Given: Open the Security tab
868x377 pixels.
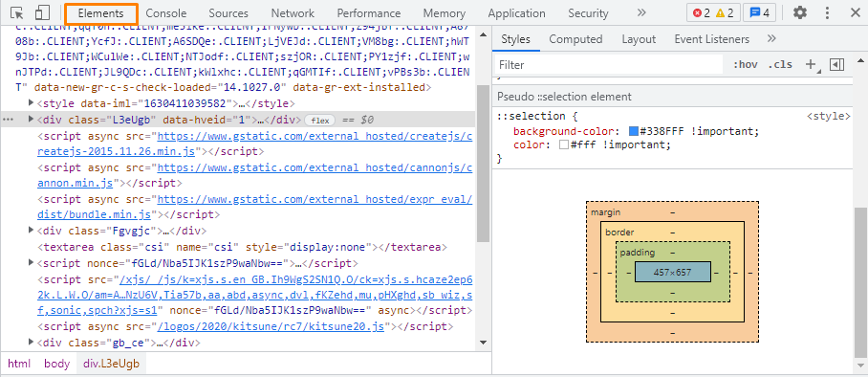Looking at the screenshot, I should 588,13.
